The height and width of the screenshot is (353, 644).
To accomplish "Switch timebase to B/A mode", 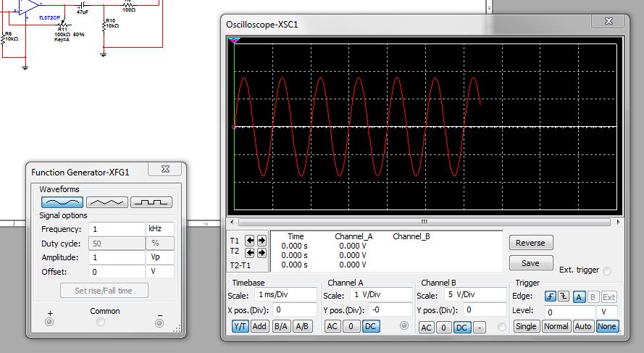I will pos(281,326).
